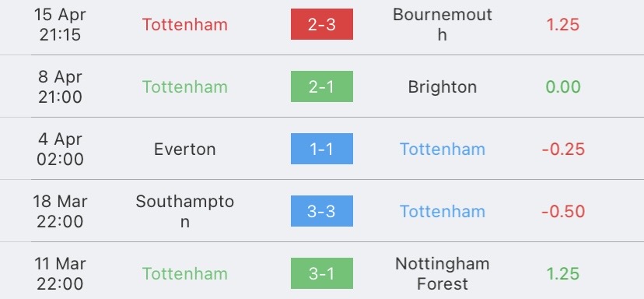Click the -0.50 handicap value

[563, 211]
